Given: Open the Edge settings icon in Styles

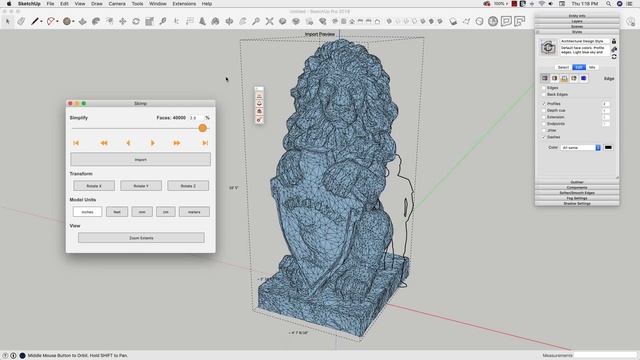Looking at the screenshot, I should tap(545, 78).
